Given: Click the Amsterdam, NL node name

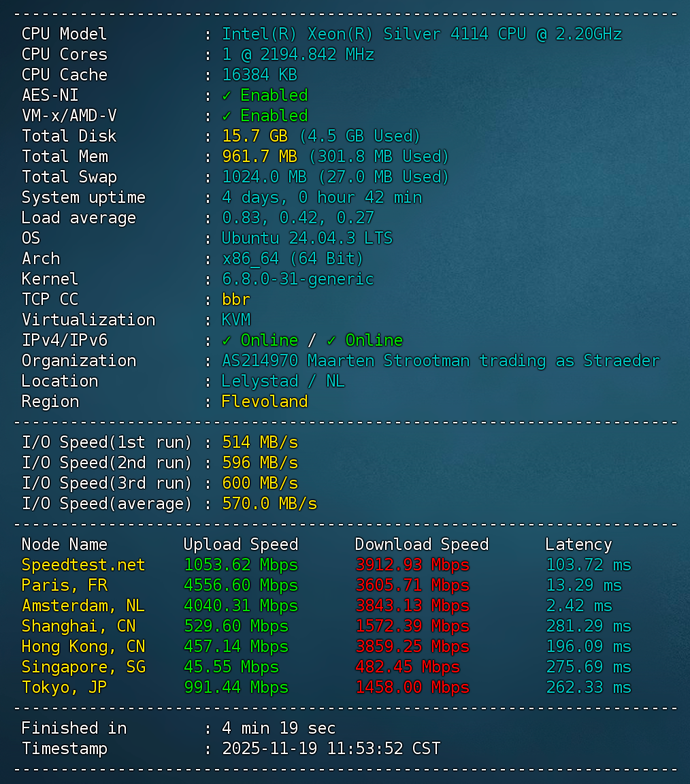Looking at the screenshot, I should tap(83, 606).
